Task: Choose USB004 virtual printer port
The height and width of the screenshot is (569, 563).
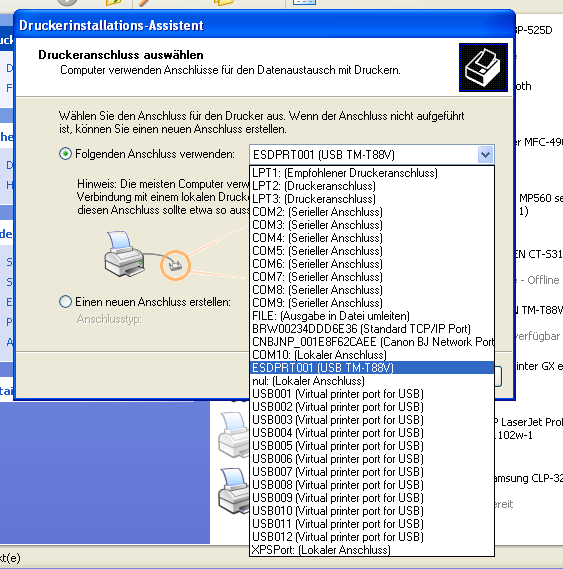Action: pyautogui.click(x=372, y=433)
